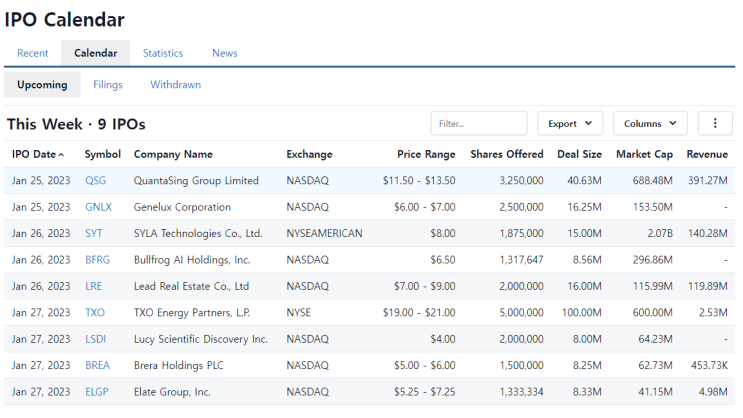Click the 1,333,334 shares offered value

click(521, 392)
